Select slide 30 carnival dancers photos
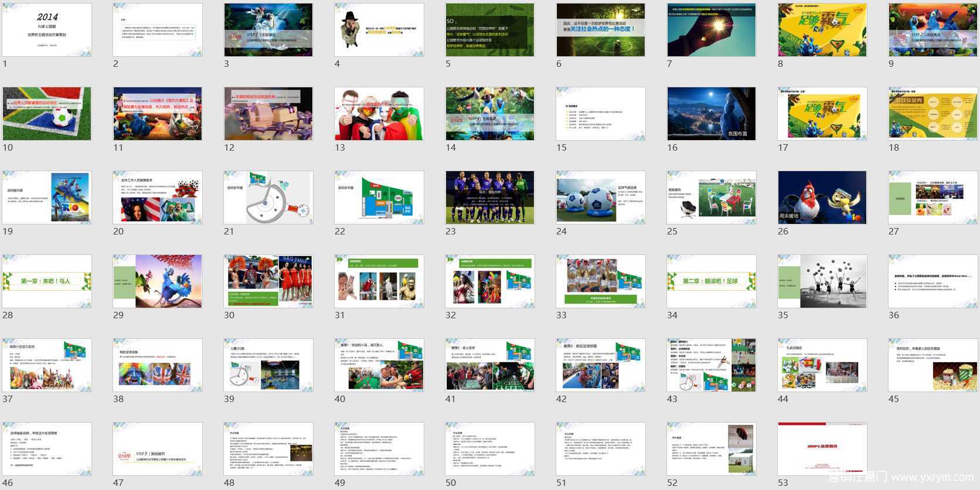Image resolution: width=980 pixels, height=490 pixels. [x=268, y=281]
